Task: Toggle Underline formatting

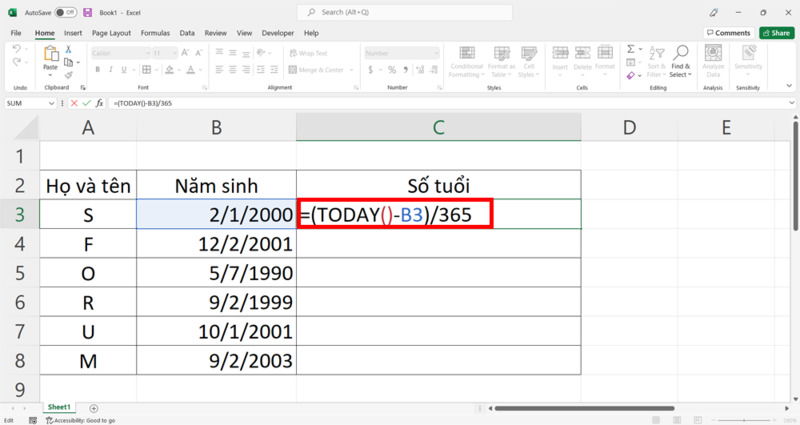Action: (x=123, y=69)
